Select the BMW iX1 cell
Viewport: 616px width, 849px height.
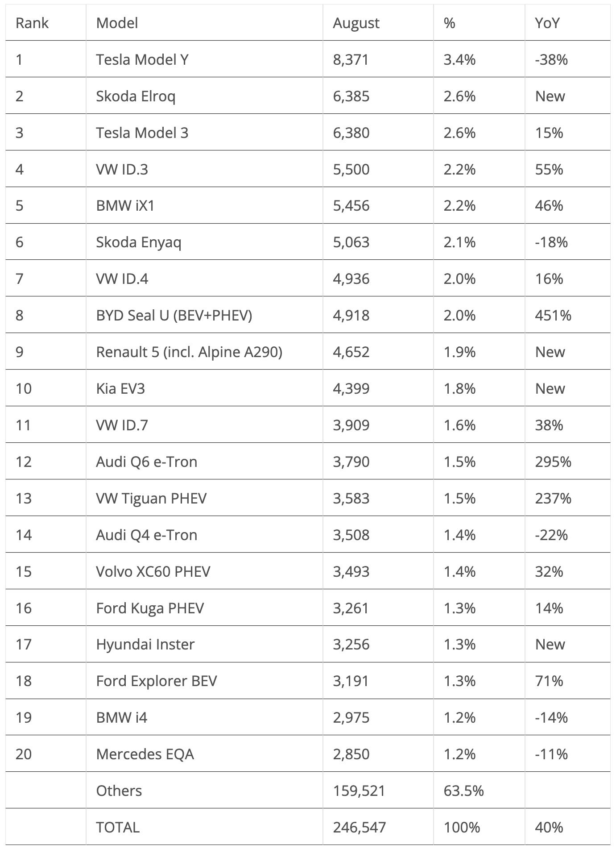click(125, 206)
